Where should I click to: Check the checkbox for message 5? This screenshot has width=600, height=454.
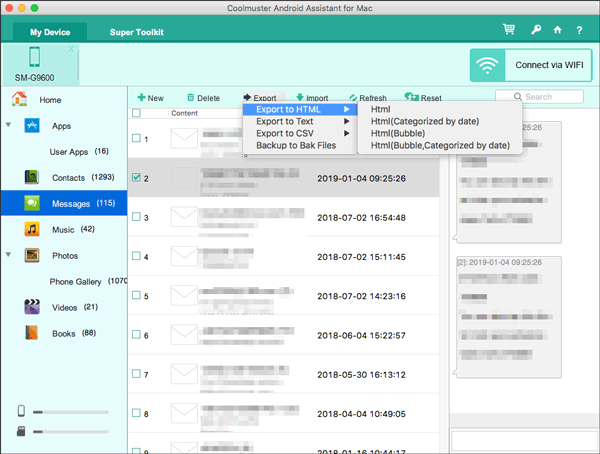136,295
